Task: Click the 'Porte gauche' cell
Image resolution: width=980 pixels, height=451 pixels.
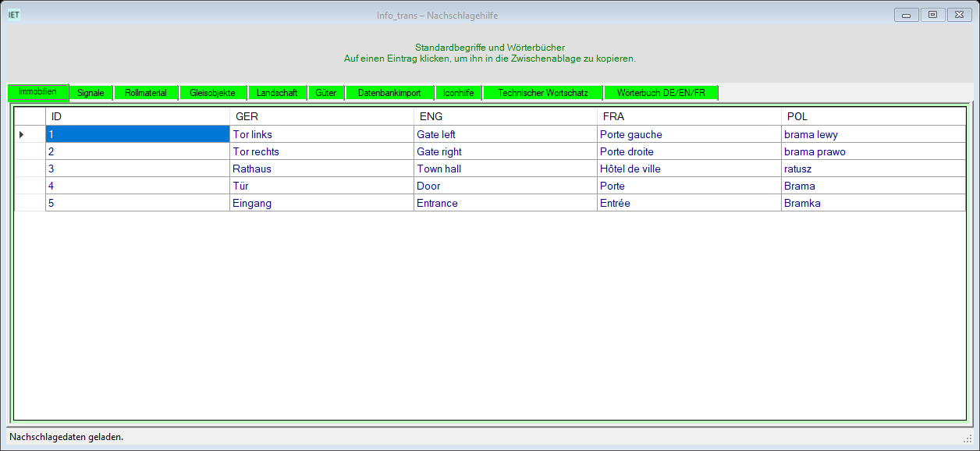Action: pos(689,134)
